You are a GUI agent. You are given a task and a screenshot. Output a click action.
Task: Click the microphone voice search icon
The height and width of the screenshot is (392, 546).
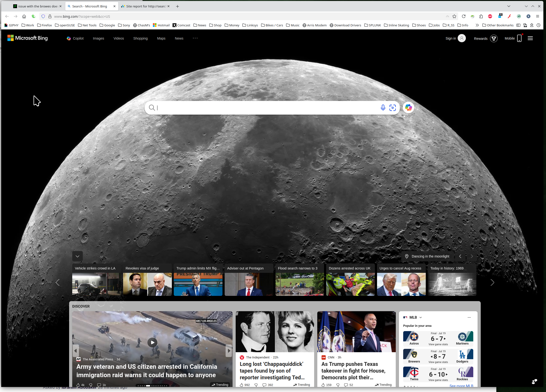[x=383, y=108]
